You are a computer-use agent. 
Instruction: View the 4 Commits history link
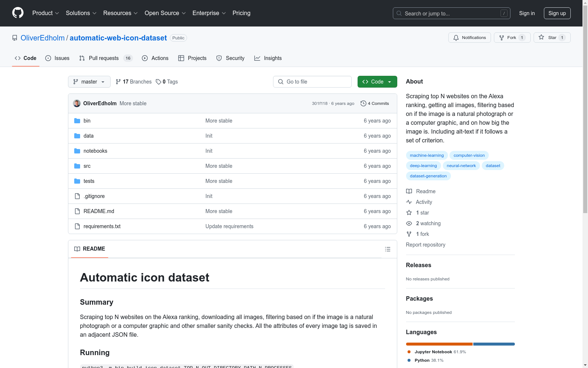[375, 103]
